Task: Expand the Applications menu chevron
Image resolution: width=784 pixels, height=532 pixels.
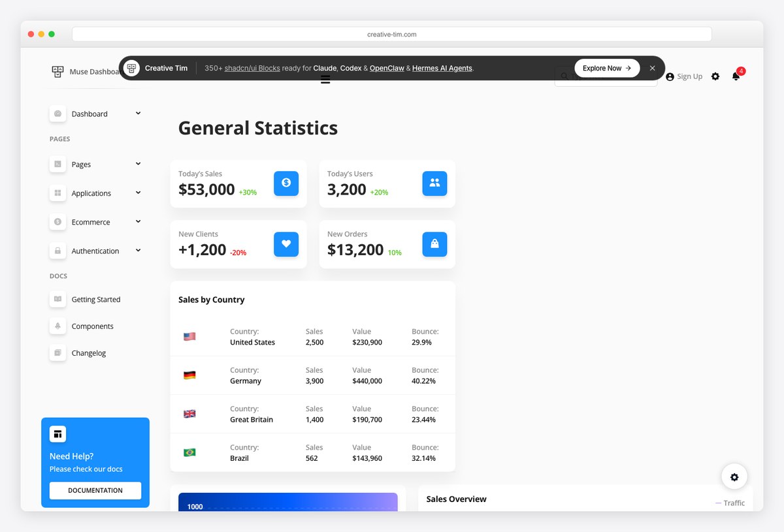Action: pyautogui.click(x=138, y=193)
